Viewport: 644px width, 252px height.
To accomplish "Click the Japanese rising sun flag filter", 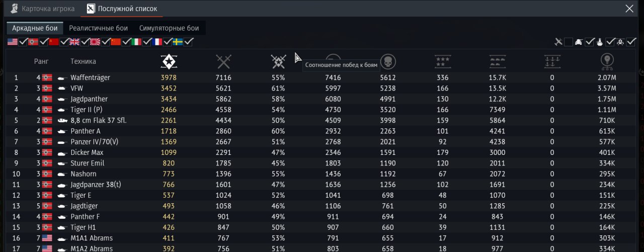I will click(x=95, y=42).
